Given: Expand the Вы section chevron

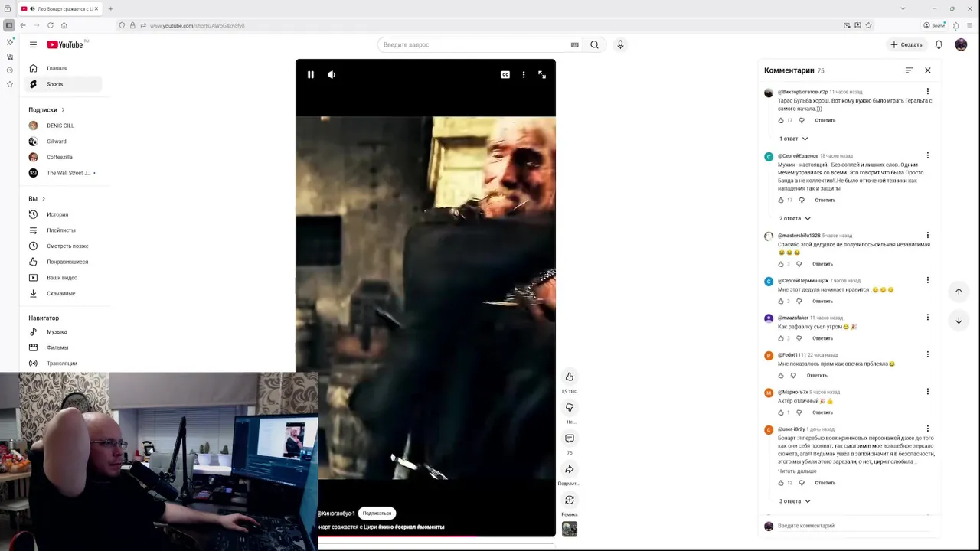Looking at the screenshot, I should (44, 199).
